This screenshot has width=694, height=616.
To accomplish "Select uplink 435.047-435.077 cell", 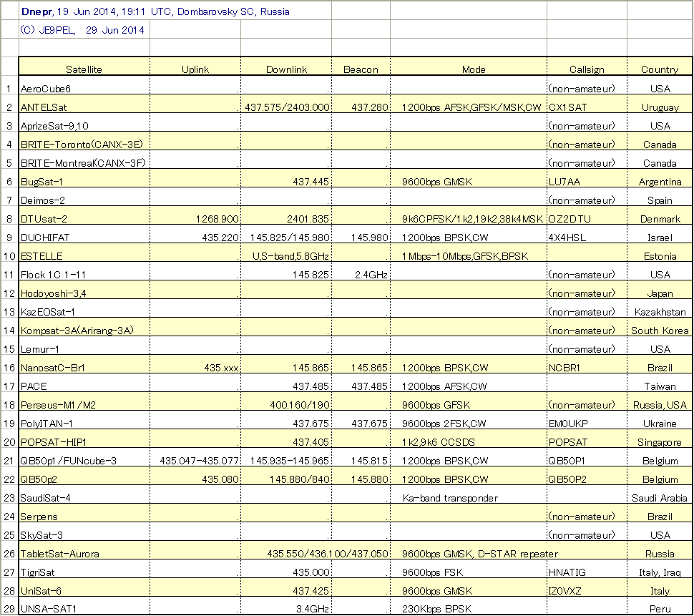I will [195, 456].
